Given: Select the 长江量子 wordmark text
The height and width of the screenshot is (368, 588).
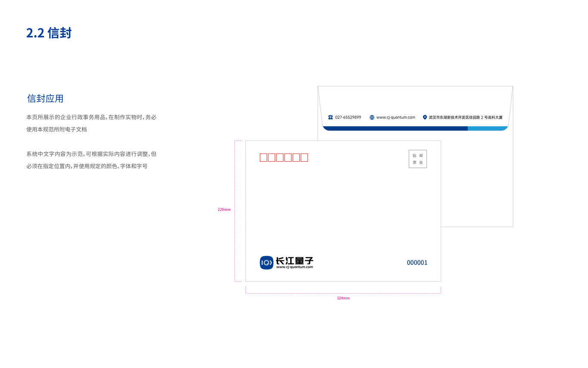Looking at the screenshot, I should pos(294,261).
